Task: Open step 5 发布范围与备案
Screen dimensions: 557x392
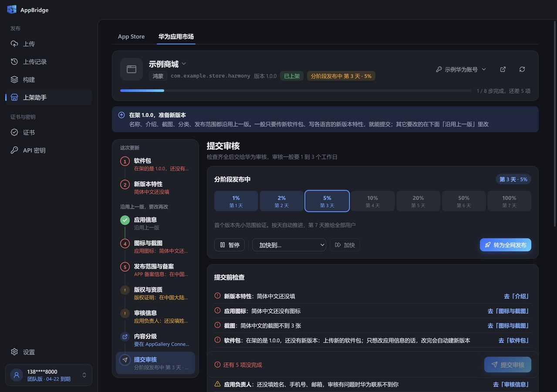Action: [155, 270]
